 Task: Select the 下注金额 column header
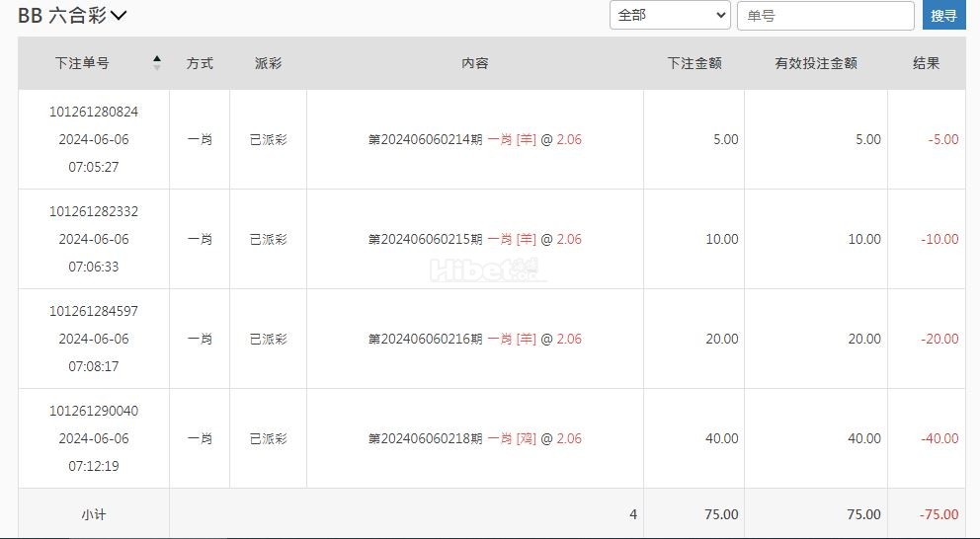[694, 63]
